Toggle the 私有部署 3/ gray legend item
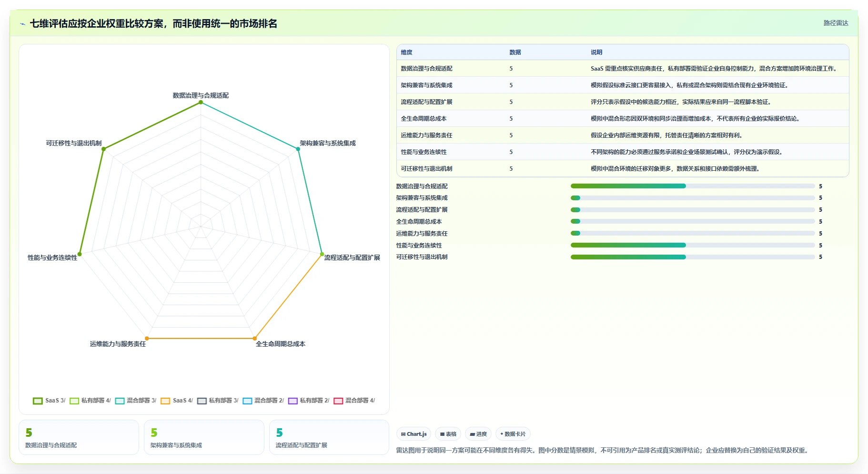Viewport: 868px width, 474px height. point(218,401)
